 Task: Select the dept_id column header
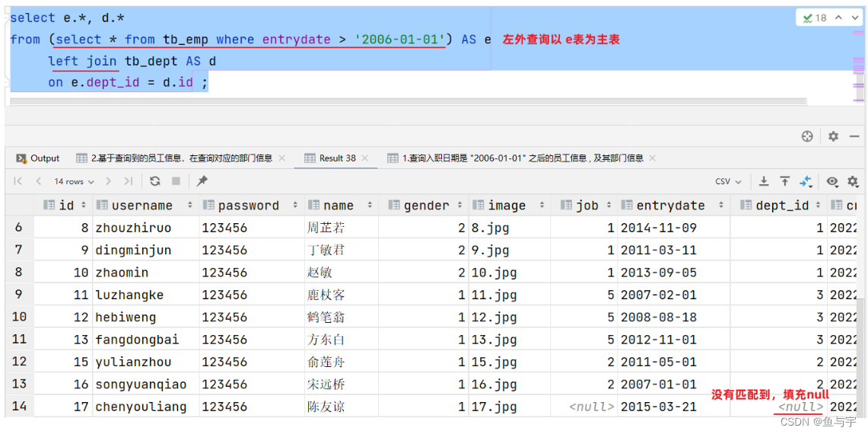click(779, 206)
